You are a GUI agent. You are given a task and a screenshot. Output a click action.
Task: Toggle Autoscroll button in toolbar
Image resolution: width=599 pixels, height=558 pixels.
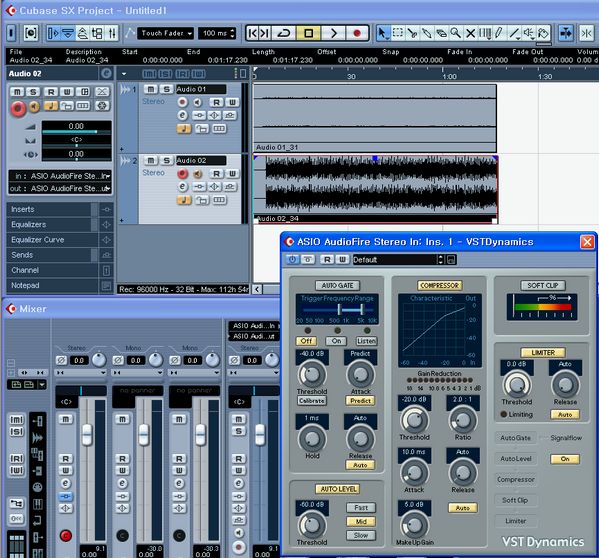tap(566, 33)
